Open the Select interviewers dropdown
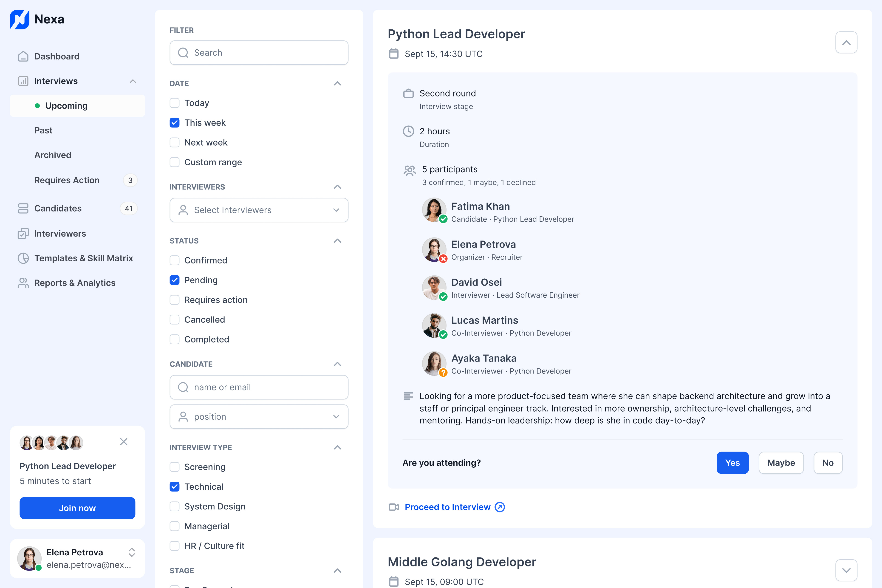 pyautogui.click(x=259, y=210)
